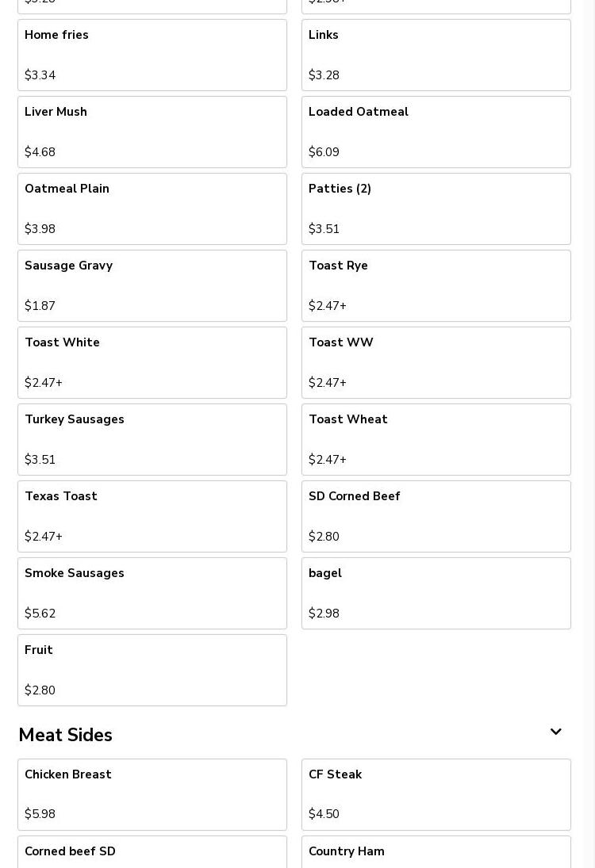Select the Home fries menu item

[152, 55]
